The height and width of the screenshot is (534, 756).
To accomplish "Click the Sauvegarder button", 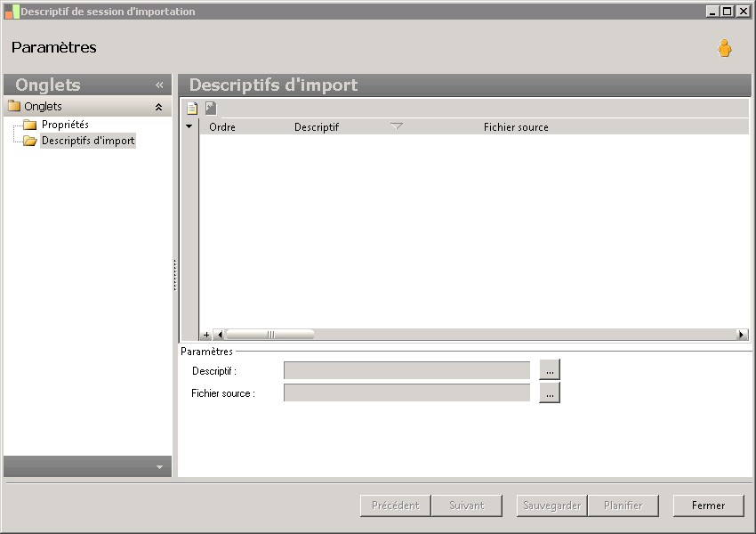I will coord(551,506).
